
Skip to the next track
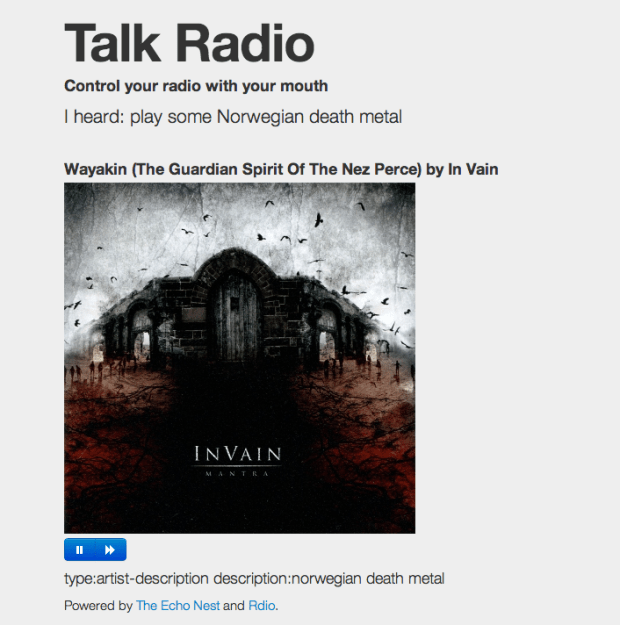pos(110,550)
